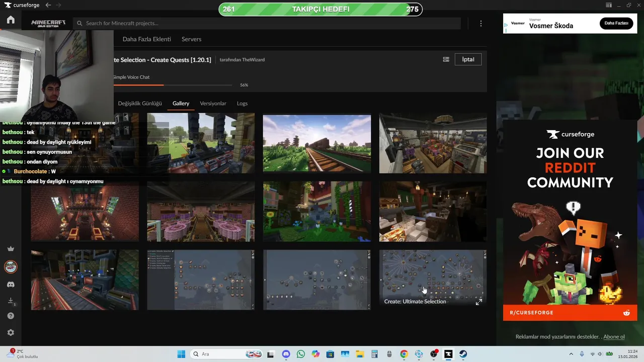Image resolution: width=644 pixels, height=362 pixels.
Task: Open the Servers tab
Action: [x=191, y=39]
